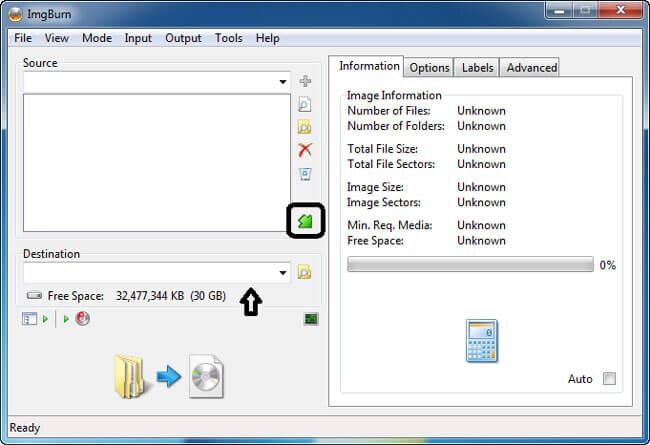Expand the Source dropdown
This screenshot has width=650, height=445.
pyautogui.click(x=283, y=82)
